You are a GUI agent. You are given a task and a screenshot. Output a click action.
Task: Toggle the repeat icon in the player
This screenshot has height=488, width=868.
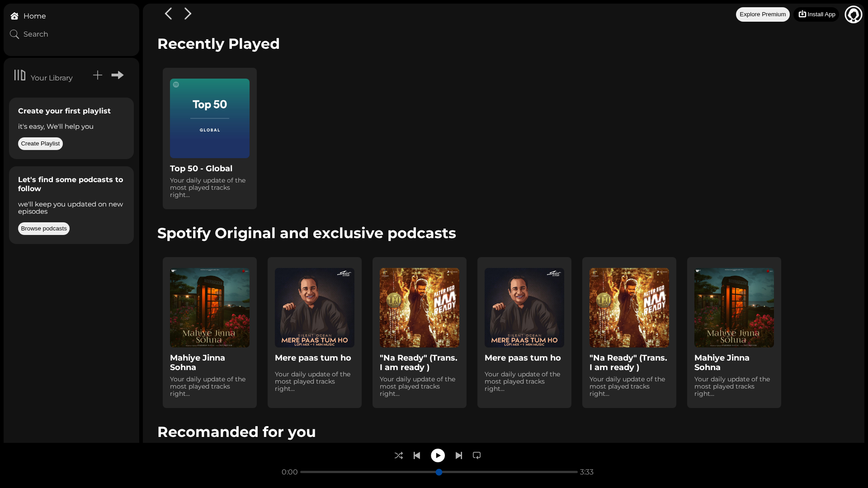[x=477, y=455]
